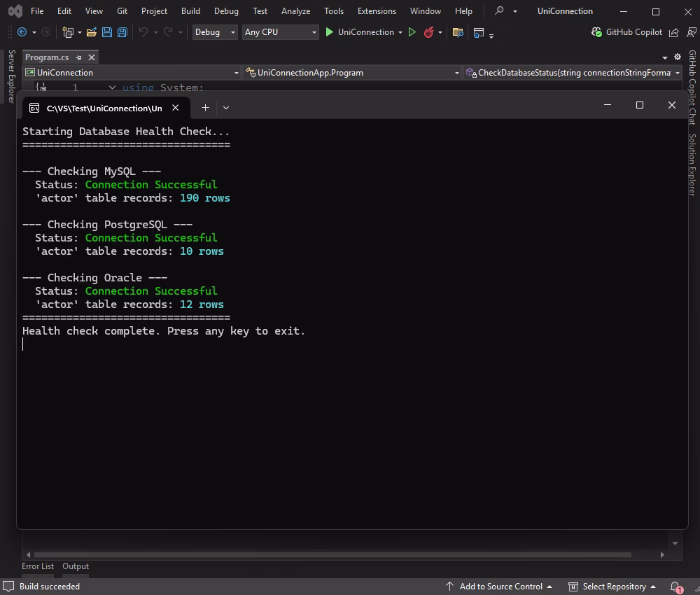Open the Git menu

122,11
